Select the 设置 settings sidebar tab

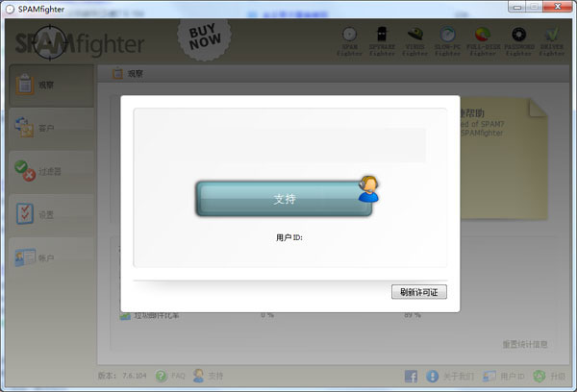(x=52, y=215)
